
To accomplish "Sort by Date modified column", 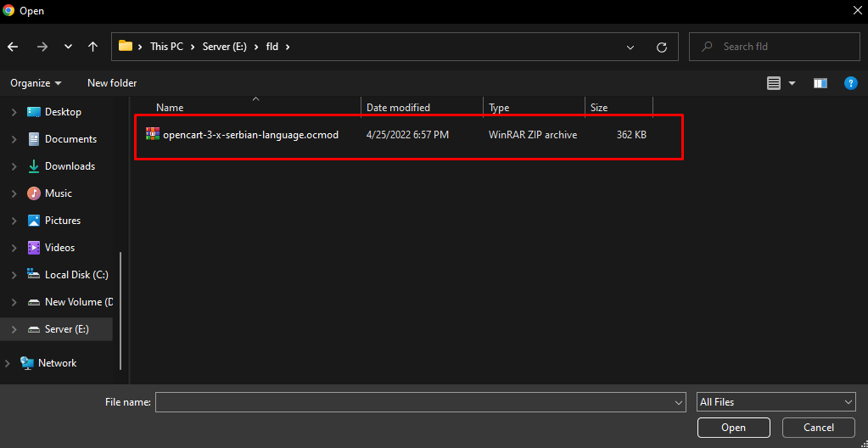I will click(x=398, y=108).
